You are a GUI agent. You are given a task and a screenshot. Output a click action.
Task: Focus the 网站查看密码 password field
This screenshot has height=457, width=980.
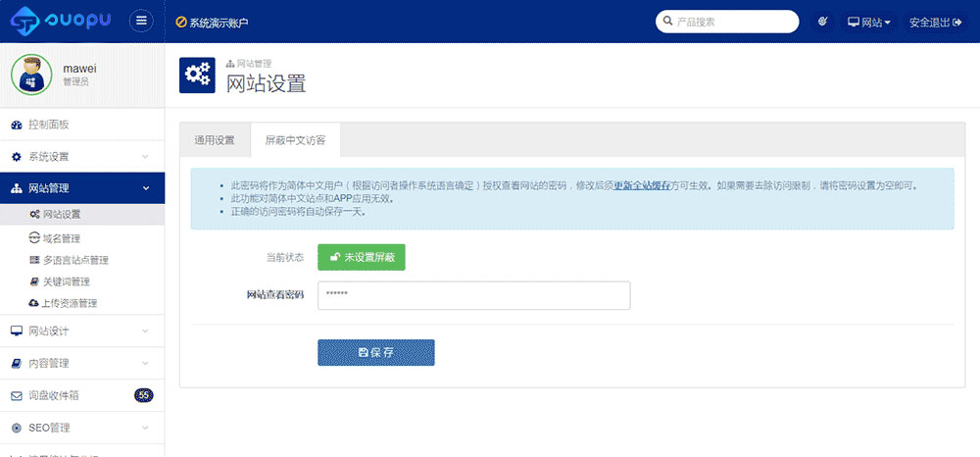[473, 295]
